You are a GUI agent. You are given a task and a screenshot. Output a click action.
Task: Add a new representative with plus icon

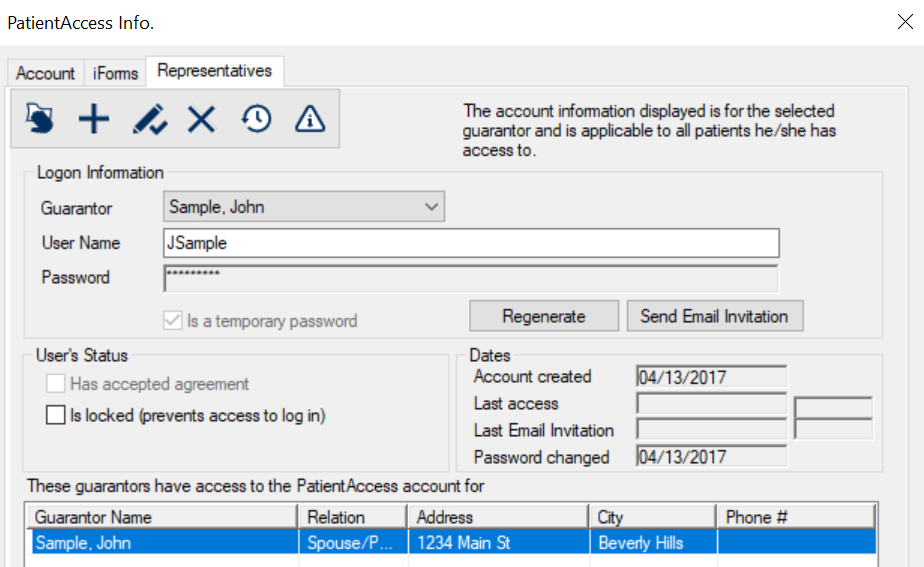tap(94, 119)
